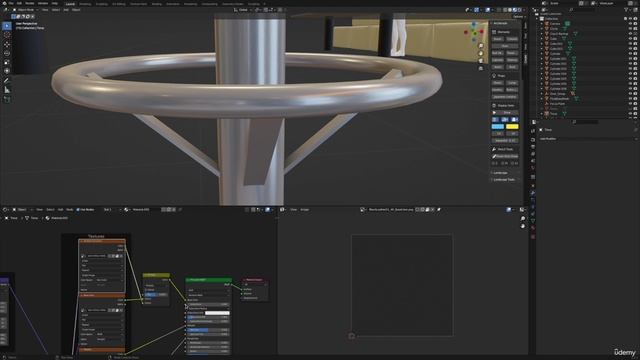The width and height of the screenshot is (640, 360).
Task: Click Archimesh Japanese curtains button
Action: click(x=505, y=97)
